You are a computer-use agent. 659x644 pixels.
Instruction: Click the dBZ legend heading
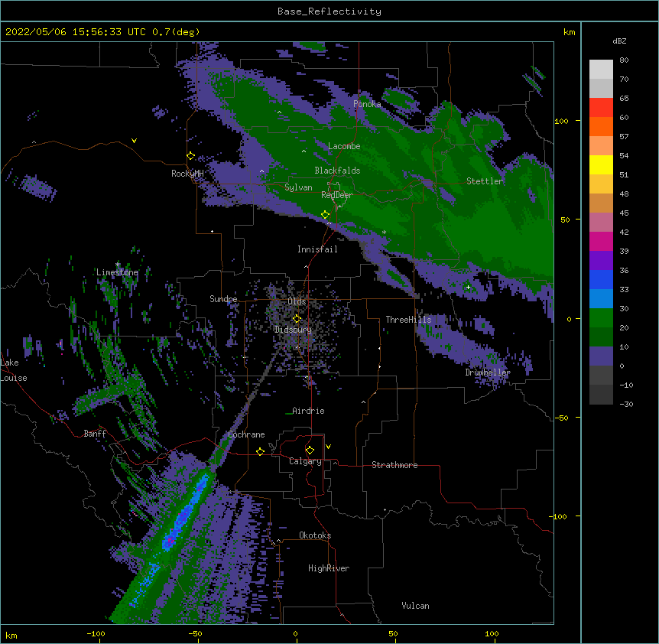coord(619,41)
